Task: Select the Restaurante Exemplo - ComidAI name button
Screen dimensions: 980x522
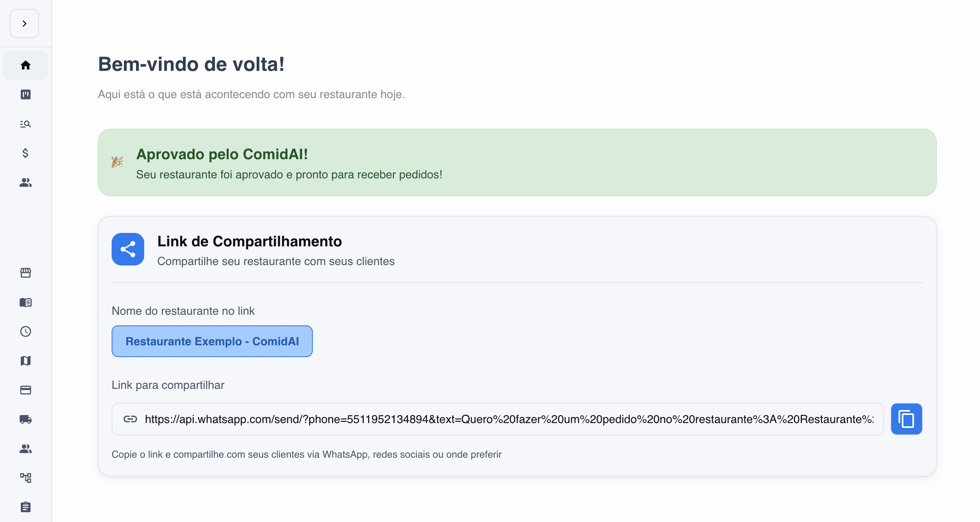Action: point(212,341)
